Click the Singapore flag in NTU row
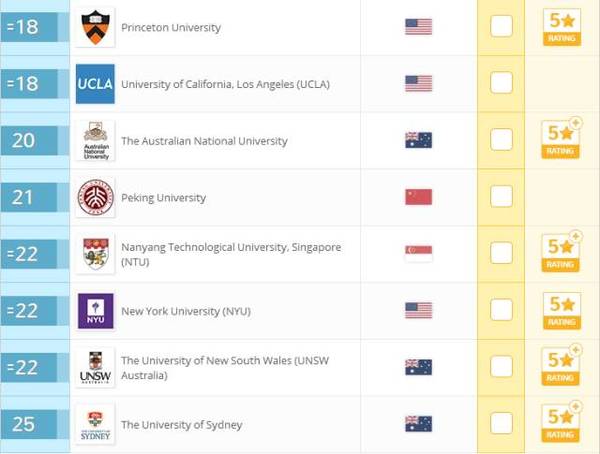Screen dimensions: 600x454 tap(419, 253)
